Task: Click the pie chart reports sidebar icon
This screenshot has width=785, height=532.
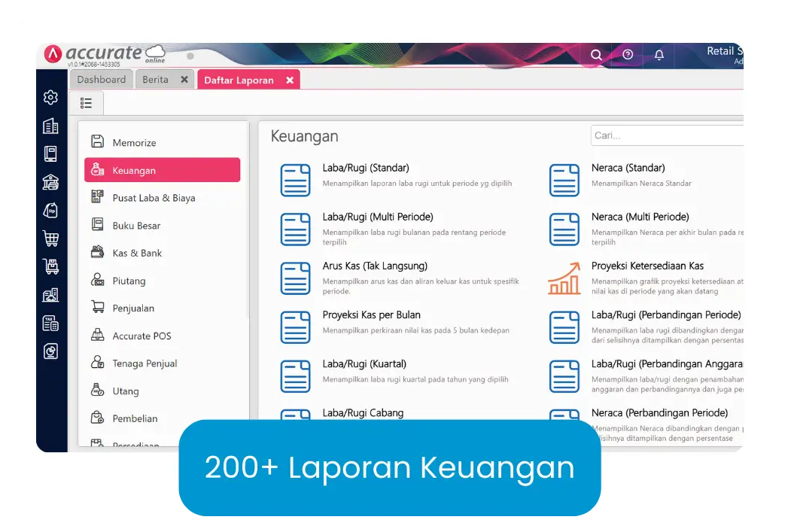Action: (x=50, y=351)
